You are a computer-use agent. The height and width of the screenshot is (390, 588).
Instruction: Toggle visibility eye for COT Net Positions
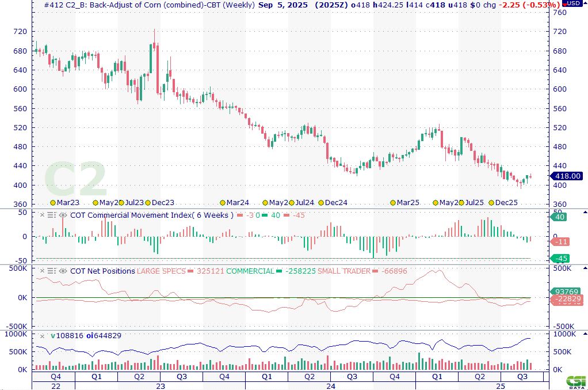63,271
